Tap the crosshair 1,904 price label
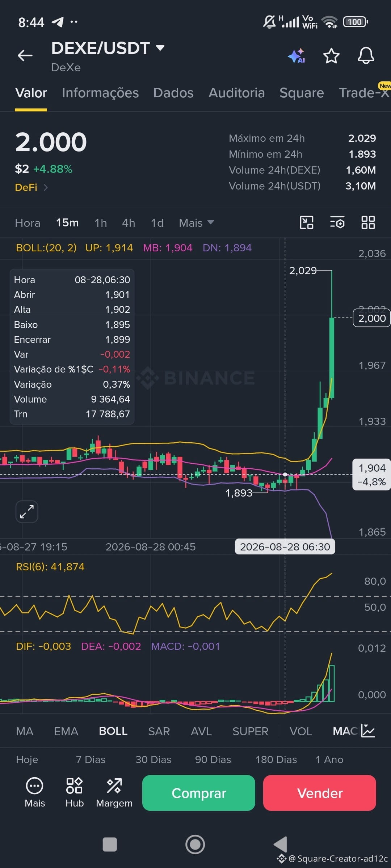Image resolution: width=391 pixels, height=868 pixels. click(x=372, y=475)
